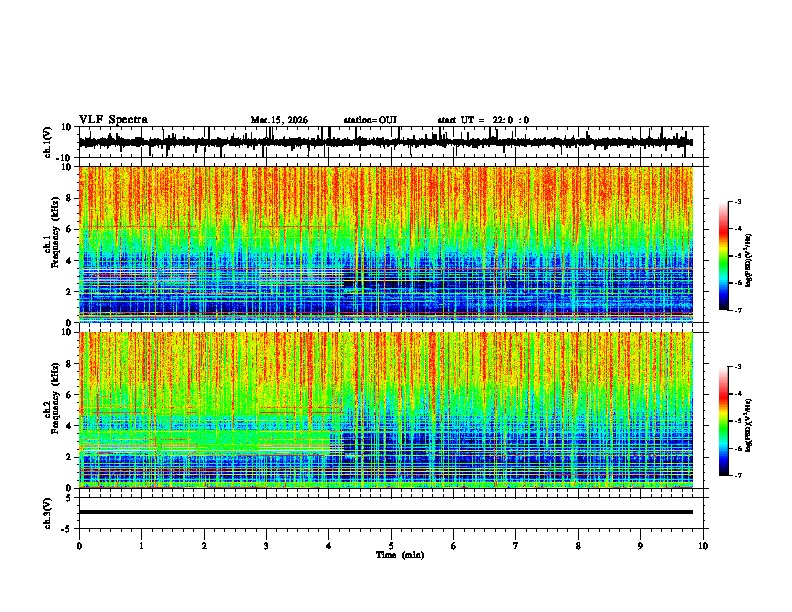The height and width of the screenshot is (612, 792).
Task: Click the ch.2 spectrogram color scale bar
Action: tap(724, 421)
